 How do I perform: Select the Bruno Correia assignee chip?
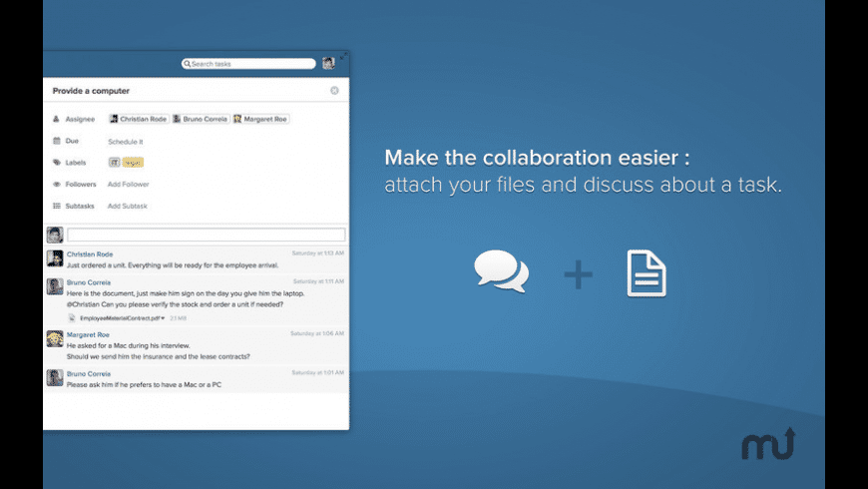(x=201, y=119)
